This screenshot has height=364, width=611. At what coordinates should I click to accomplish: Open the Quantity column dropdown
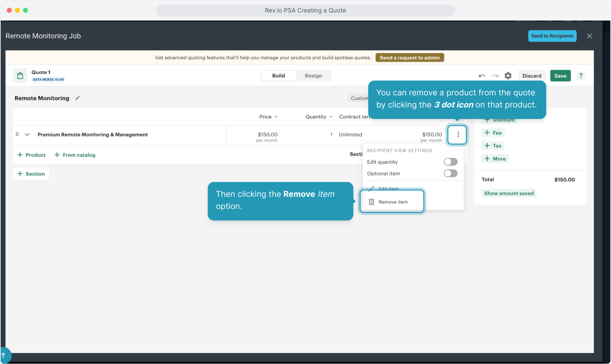330,117
